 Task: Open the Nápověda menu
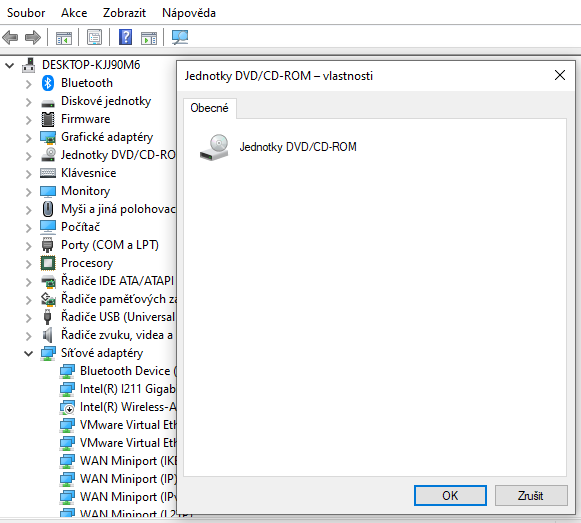[189, 13]
